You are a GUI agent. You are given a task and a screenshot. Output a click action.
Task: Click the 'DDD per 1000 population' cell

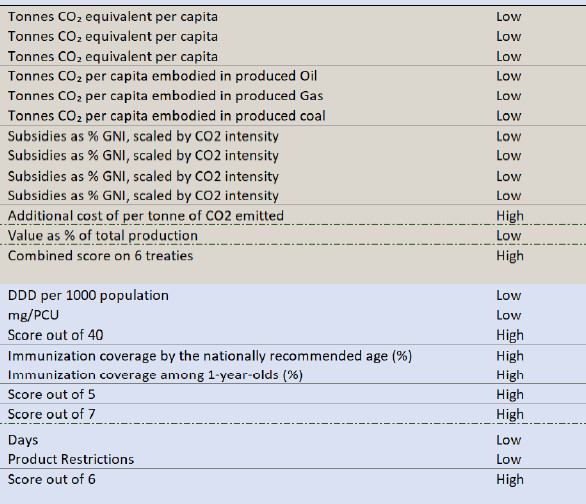(88, 295)
